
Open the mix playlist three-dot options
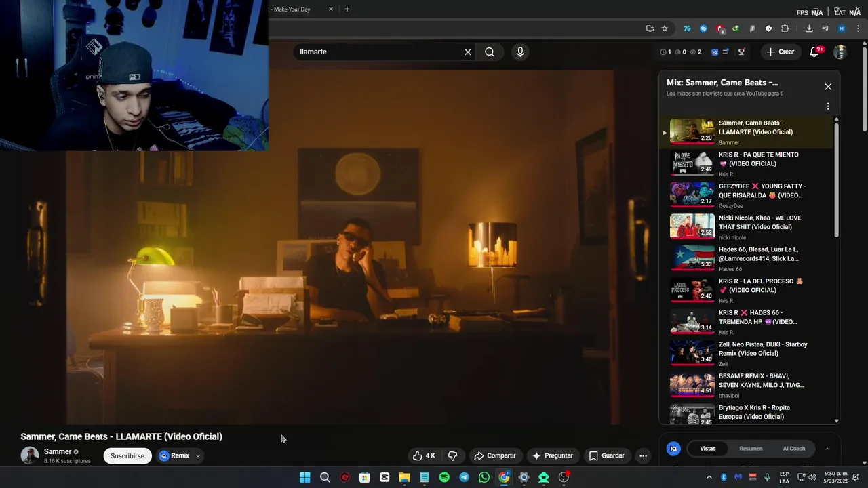[828, 106]
